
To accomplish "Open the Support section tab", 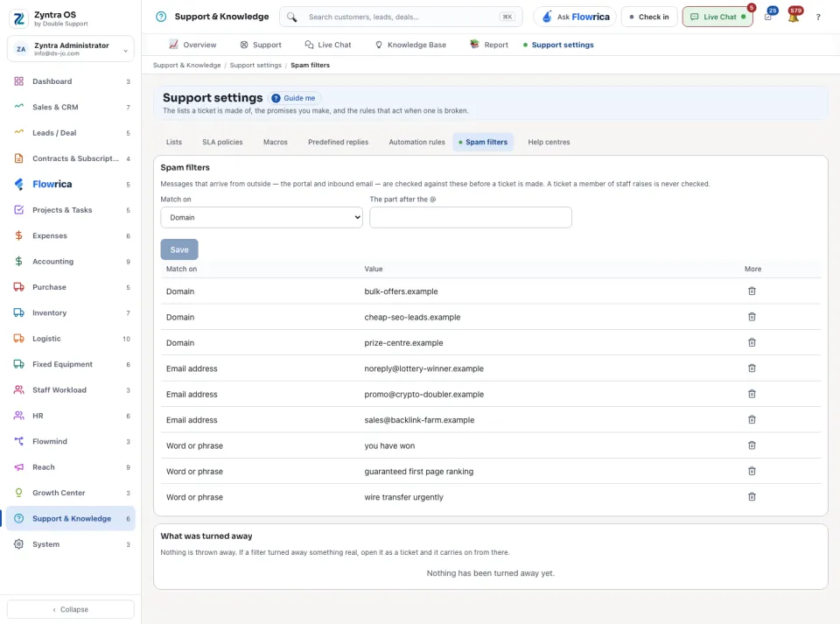I will [261, 45].
